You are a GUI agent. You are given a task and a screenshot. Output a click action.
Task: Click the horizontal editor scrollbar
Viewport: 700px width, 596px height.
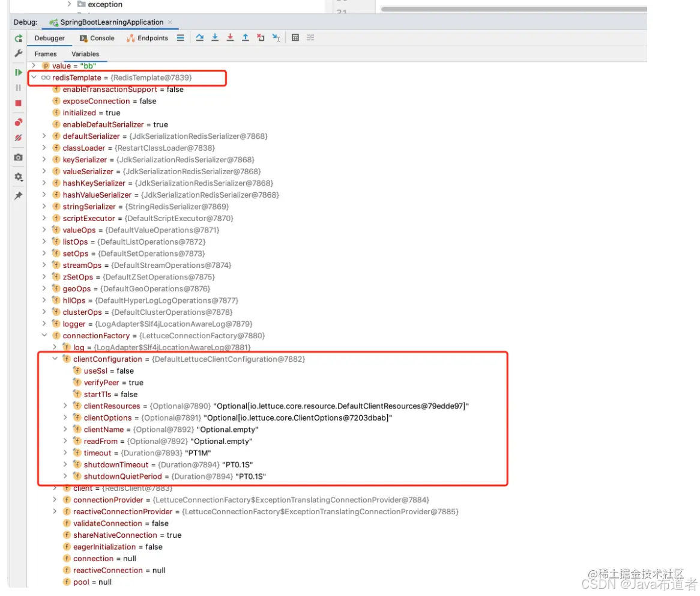pyautogui.click(x=513, y=9)
